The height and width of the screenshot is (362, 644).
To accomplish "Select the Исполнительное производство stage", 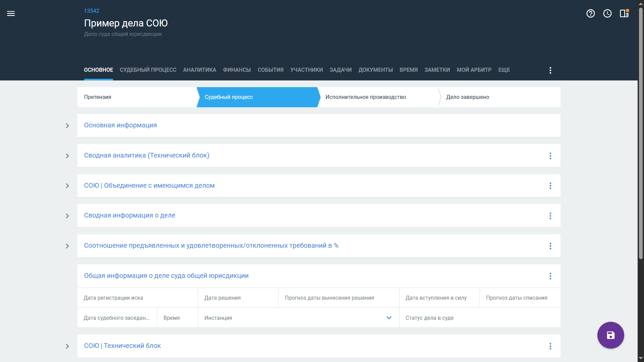I will coord(366,97).
